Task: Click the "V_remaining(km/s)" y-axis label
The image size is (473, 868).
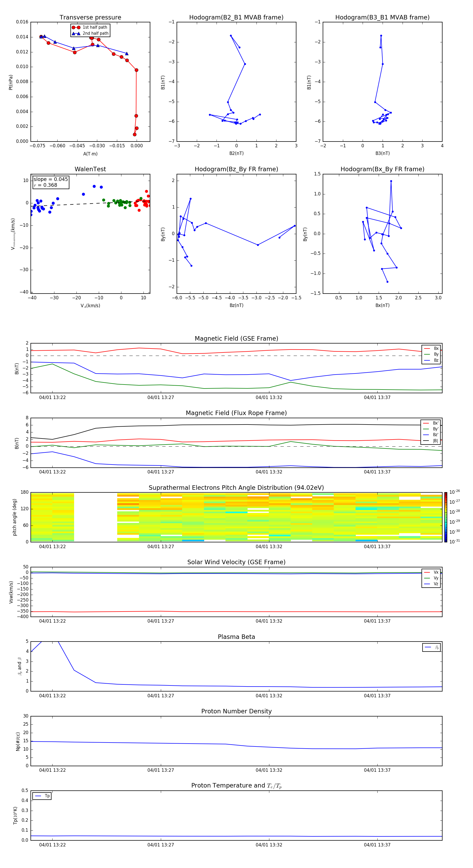Action: (13, 234)
